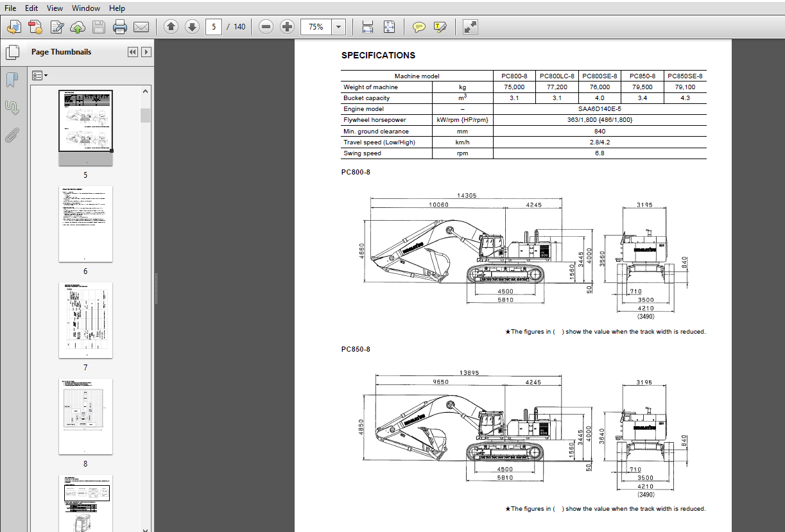Open the Window menu

[x=86, y=8]
